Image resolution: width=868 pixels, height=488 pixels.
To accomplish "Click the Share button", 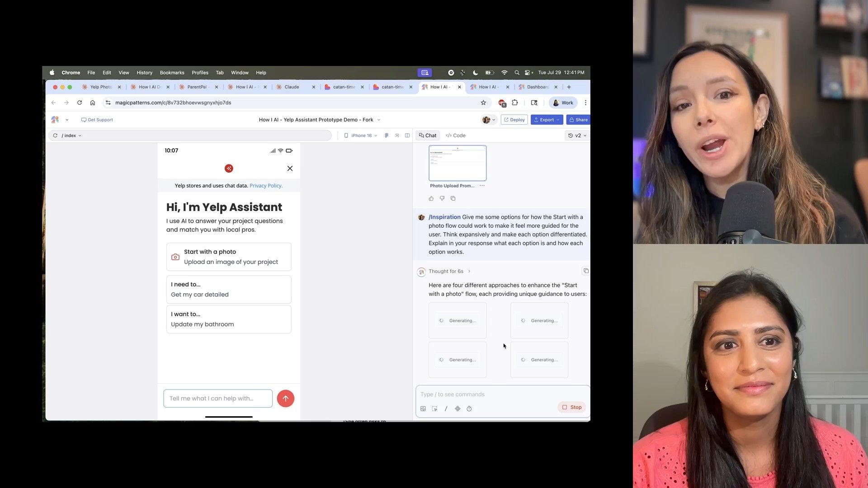I will pos(578,120).
